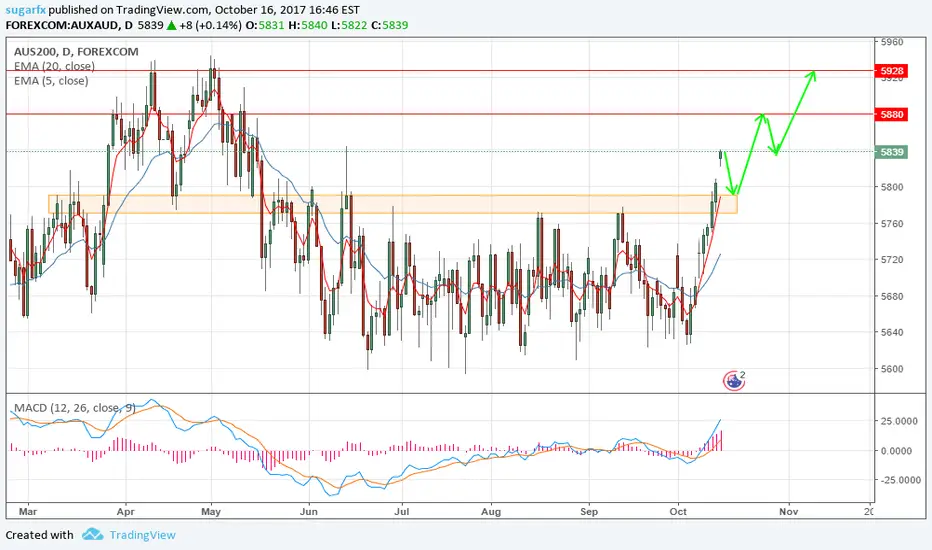Click the EMA (5, close) indicator label
The height and width of the screenshot is (550, 932).
51,81
